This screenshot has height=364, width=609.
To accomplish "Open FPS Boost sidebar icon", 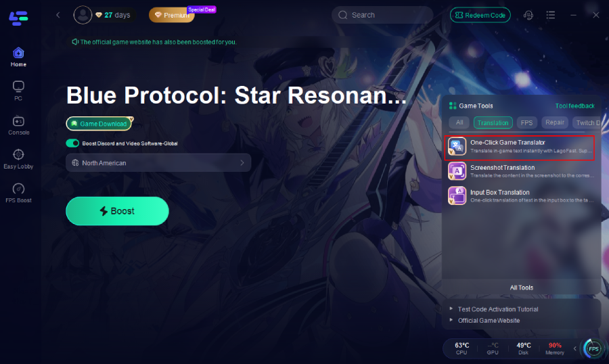I will pyautogui.click(x=18, y=193).
